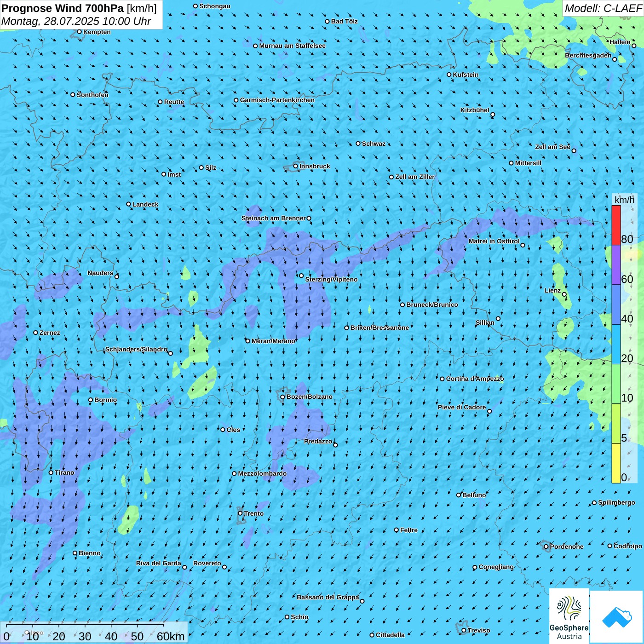Click the 'Pieve di Cadore' label
The image size is (644, 644).
coord(462,407)
